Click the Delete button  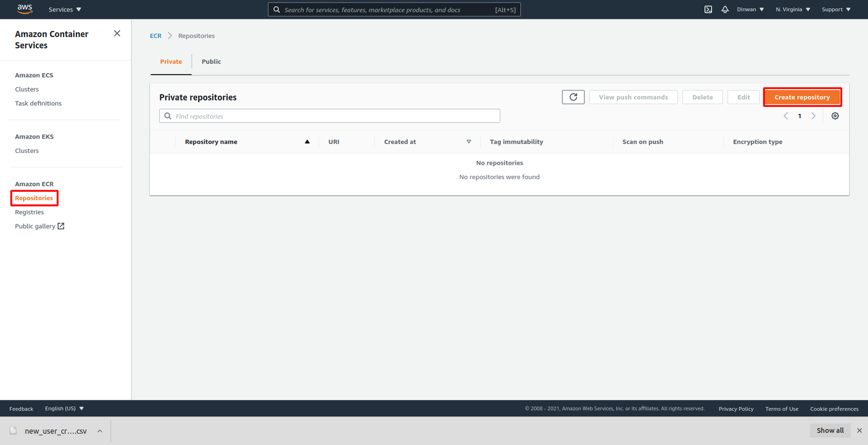[x=702, y=97]
